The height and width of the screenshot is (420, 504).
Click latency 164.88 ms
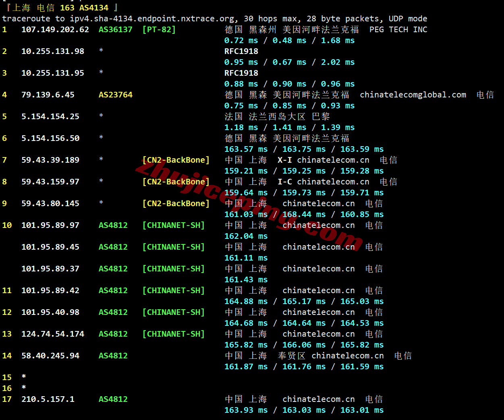tap(246, 301)
